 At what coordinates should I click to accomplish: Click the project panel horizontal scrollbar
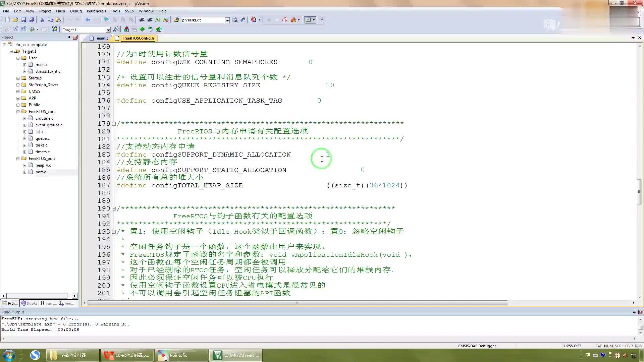(x=37, y=296)
